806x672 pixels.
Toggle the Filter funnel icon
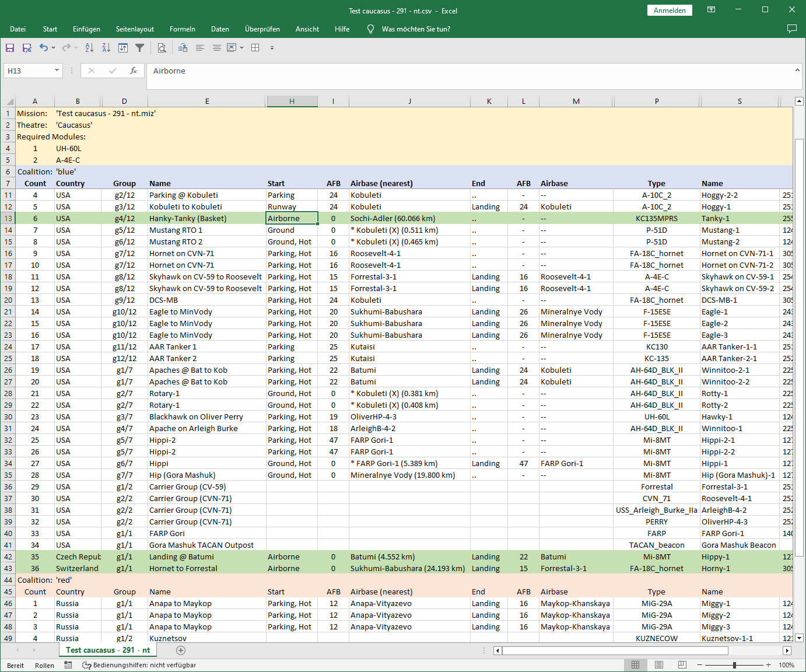pyautogui.click(x=139, y=48)
